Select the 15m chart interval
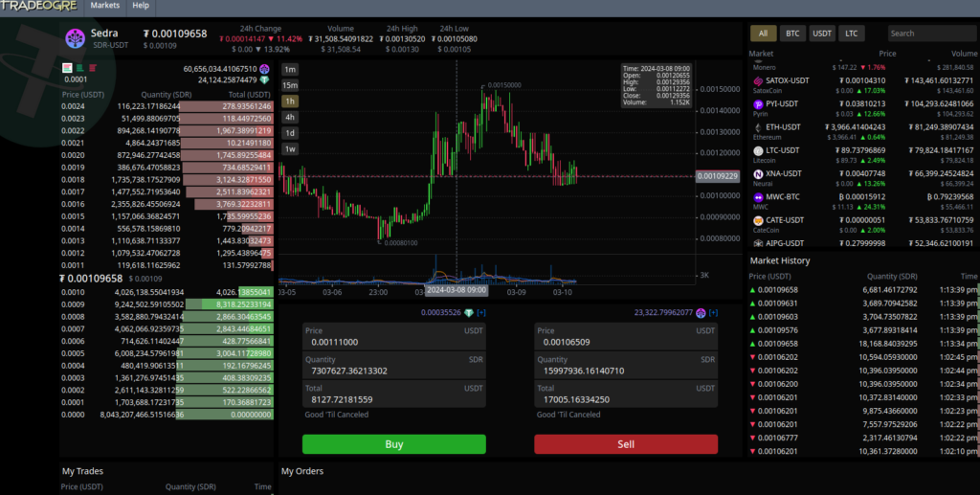 (x=290, y=85)
